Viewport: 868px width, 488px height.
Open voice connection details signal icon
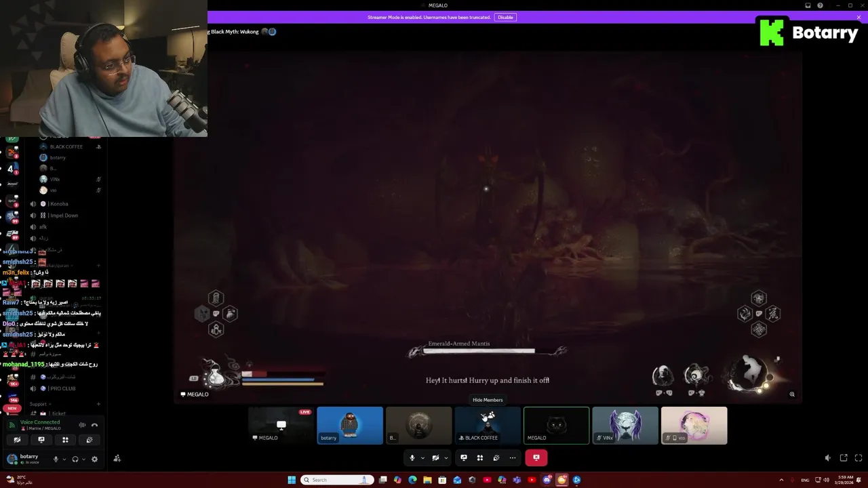12,425
